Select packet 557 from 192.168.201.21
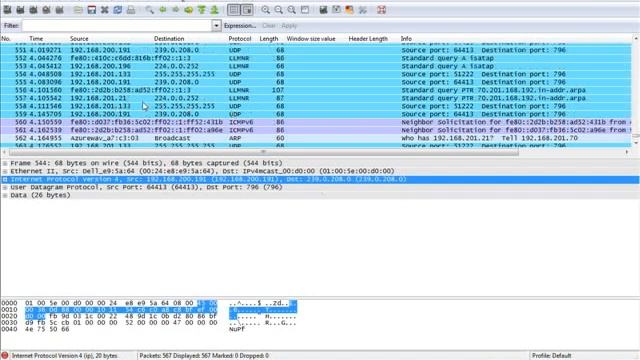This screenshot has width=640, height=360. coord(316,98)
